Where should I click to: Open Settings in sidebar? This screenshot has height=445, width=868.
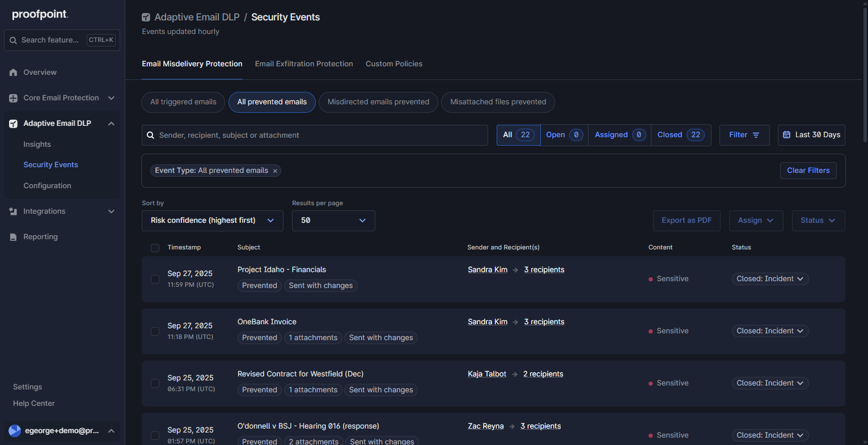[27, 387]
